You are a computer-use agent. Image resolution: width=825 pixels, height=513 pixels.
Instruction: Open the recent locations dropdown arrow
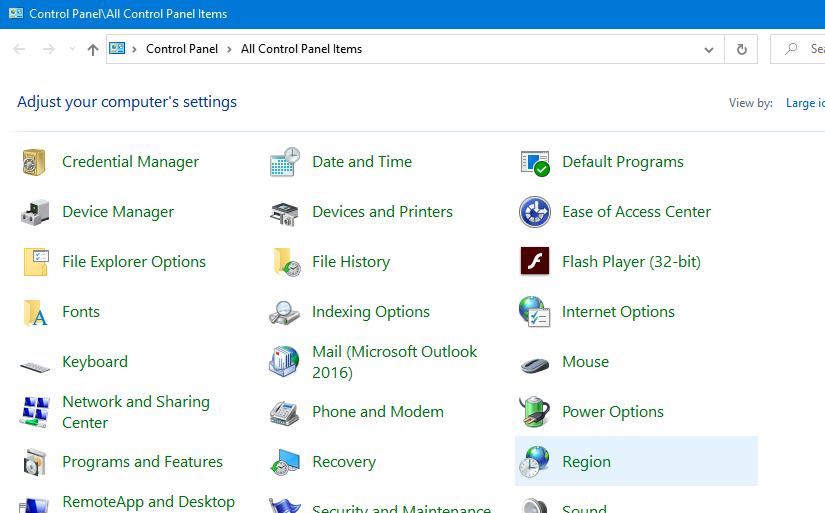pos(72,49)
